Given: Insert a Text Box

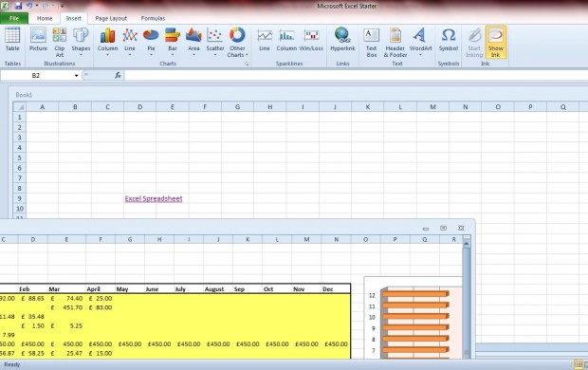Looking at the screenshot, I should 371,43.
